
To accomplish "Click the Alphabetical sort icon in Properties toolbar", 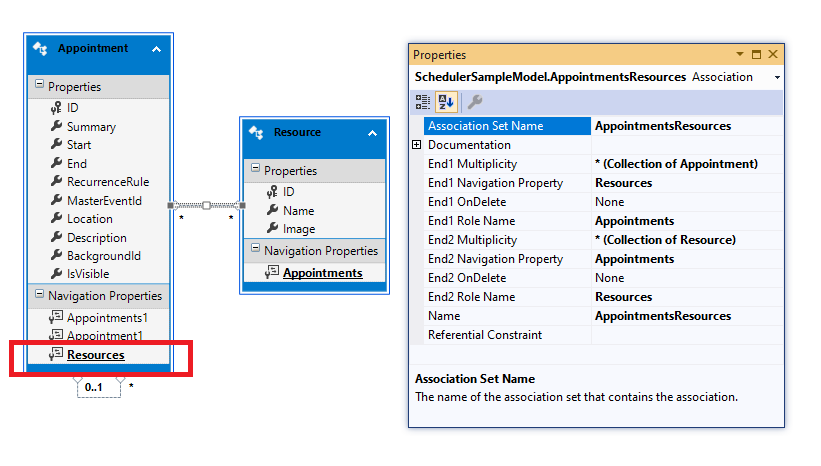I will click(446, 102).
